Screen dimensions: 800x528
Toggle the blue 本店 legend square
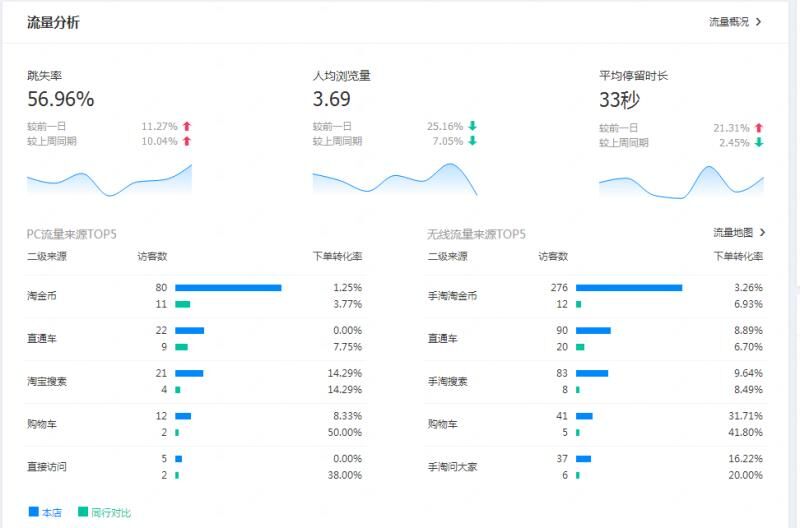click(33, 512)
